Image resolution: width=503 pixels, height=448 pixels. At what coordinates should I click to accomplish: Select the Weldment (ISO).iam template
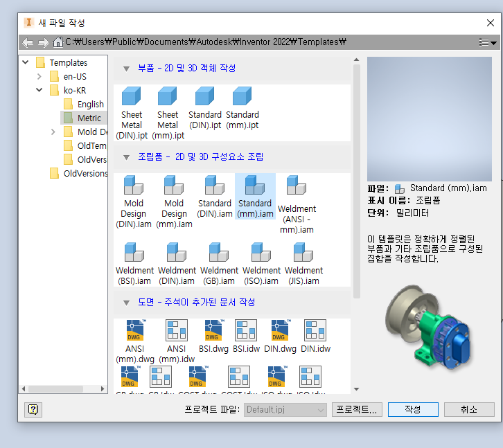tap(261, 264)
